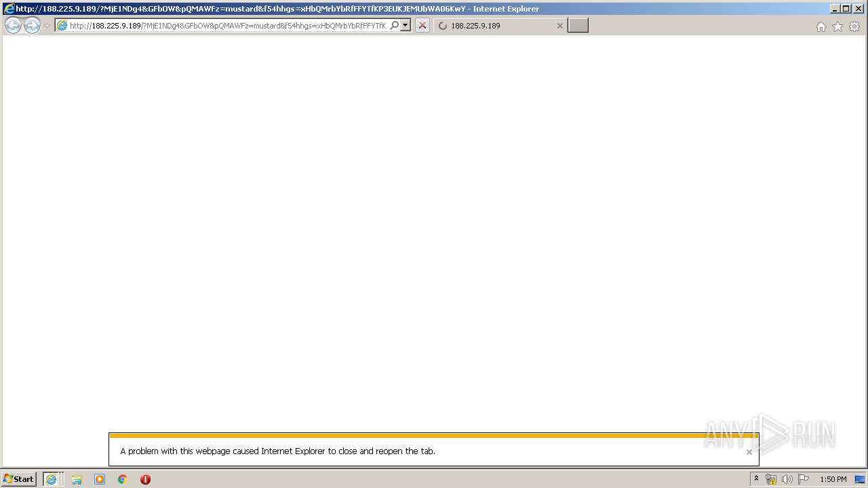
Task: Click the 1:50 PM clock
Action: (833, 479)
